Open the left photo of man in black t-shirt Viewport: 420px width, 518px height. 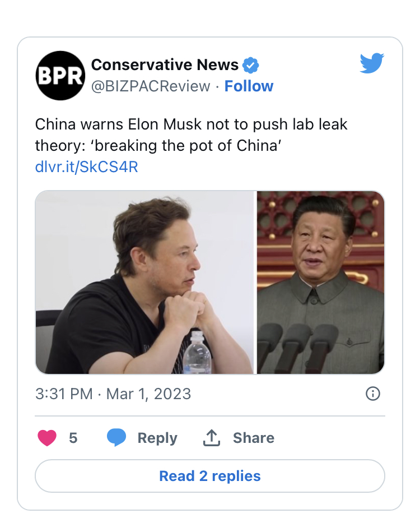[144, 283]
